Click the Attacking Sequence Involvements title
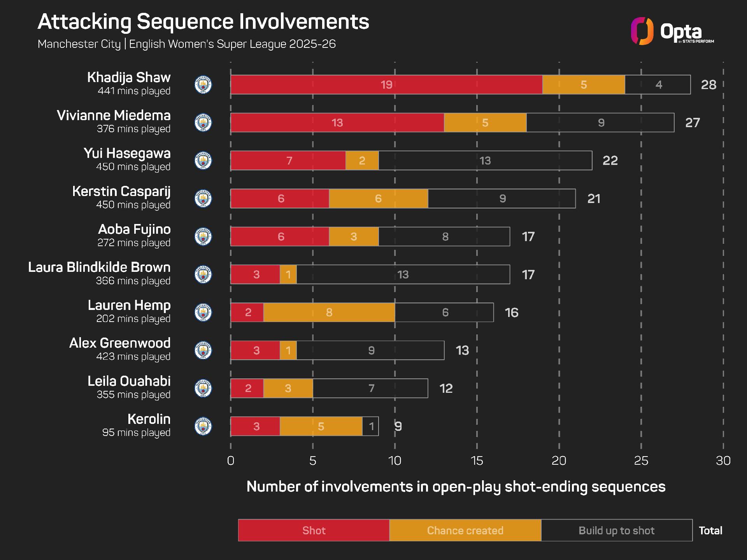Image resolution: width=747 pixels, height=560 pixels. point(203,21)
